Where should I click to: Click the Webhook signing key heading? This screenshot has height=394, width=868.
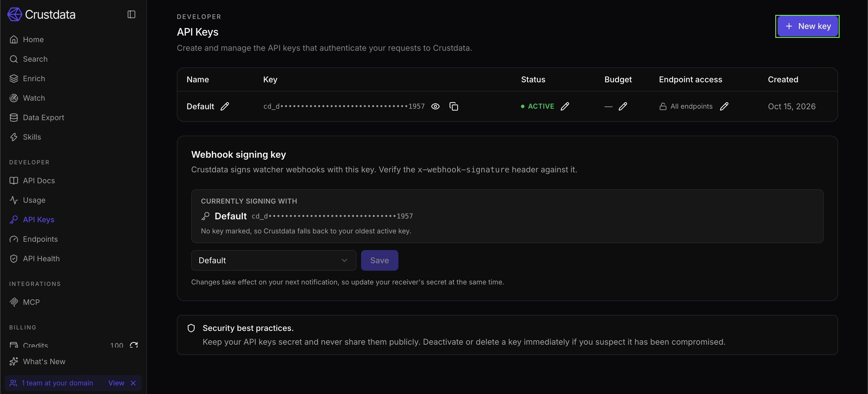(239, 155)
